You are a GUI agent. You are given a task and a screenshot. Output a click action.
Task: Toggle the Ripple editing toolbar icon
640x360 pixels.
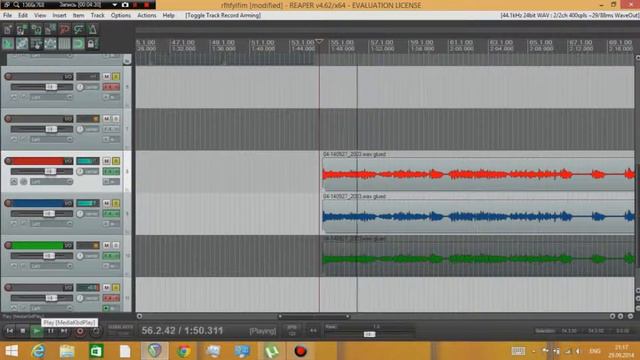coord(36,43)
